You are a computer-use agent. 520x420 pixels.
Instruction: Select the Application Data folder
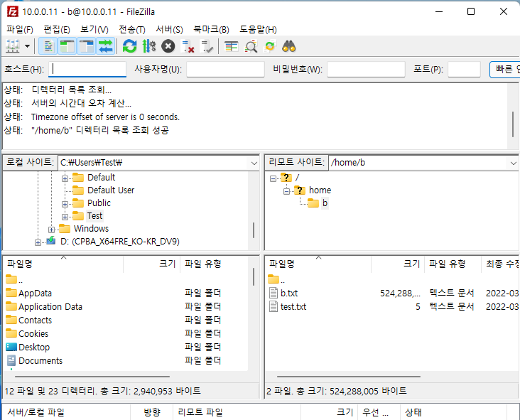pos(50,307)
